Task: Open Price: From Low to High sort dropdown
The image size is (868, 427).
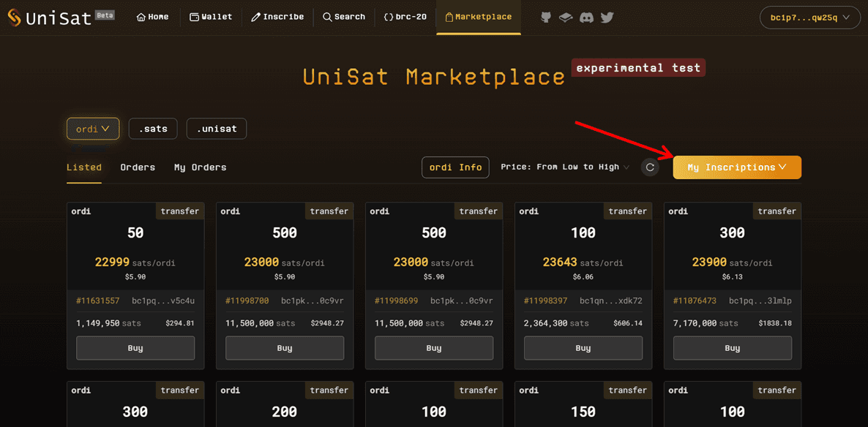Action: pos(564,167)
